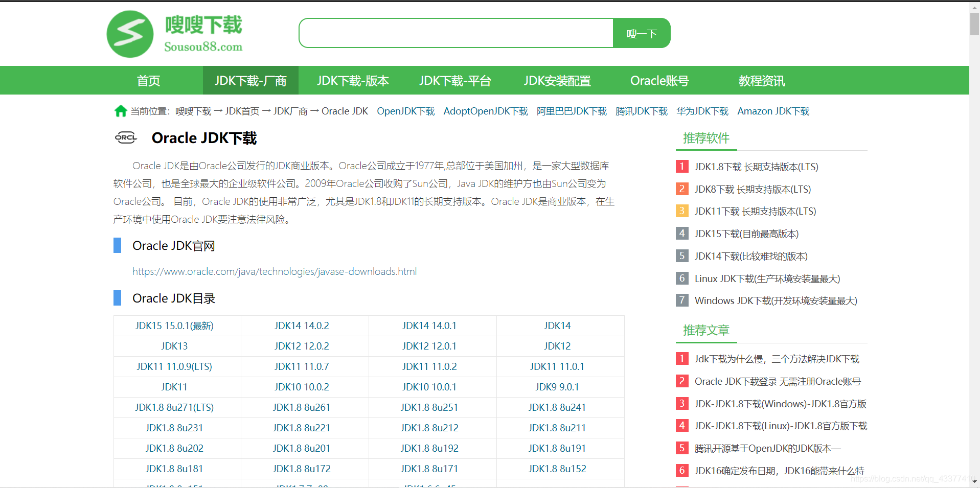Click the JDK厂商 breadcrumb text
Viewport: 980px width, 488px height.
point(290,111)
